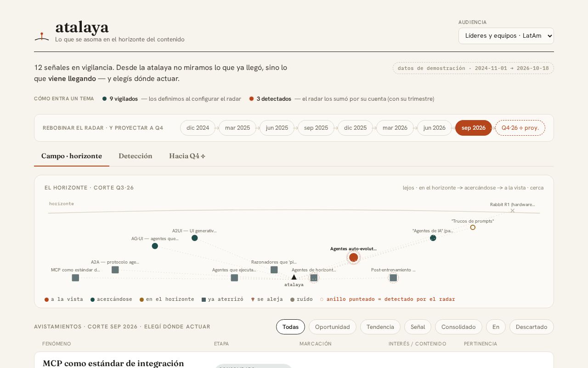Click the "3 detectados" legend label
Screen dimensions: 588x368
tap(274, 99)
